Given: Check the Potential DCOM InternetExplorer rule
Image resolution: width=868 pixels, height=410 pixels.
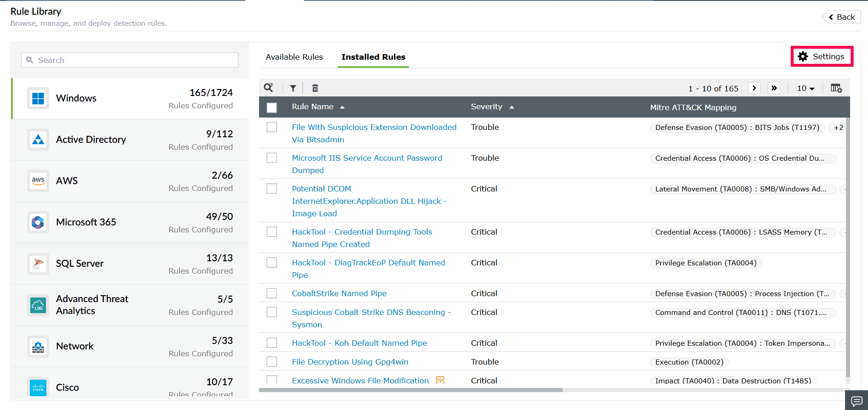Looking at the screenshot, I should coord(272,189).
